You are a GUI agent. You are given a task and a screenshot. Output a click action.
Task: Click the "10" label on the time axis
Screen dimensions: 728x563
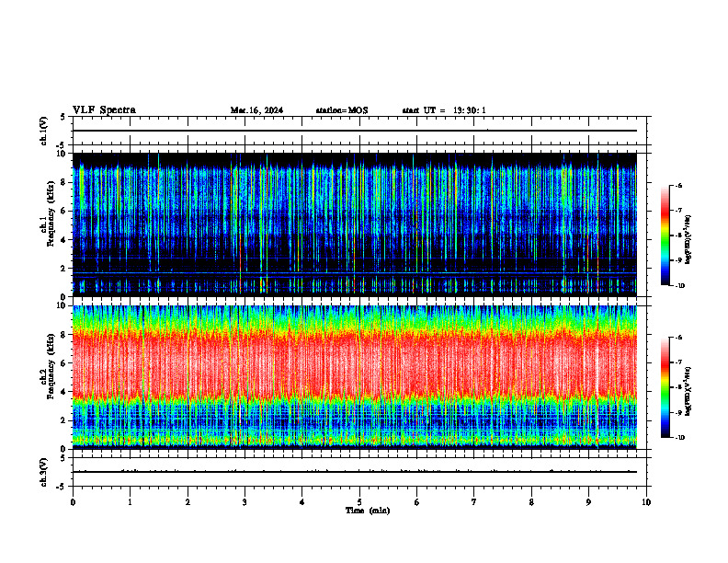click(646, 502)
